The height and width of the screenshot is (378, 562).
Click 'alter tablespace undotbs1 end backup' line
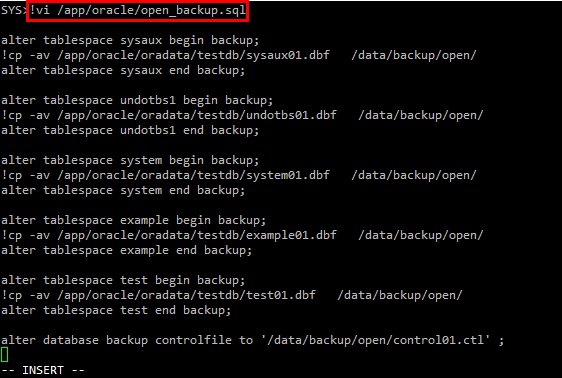pos(130,130)
